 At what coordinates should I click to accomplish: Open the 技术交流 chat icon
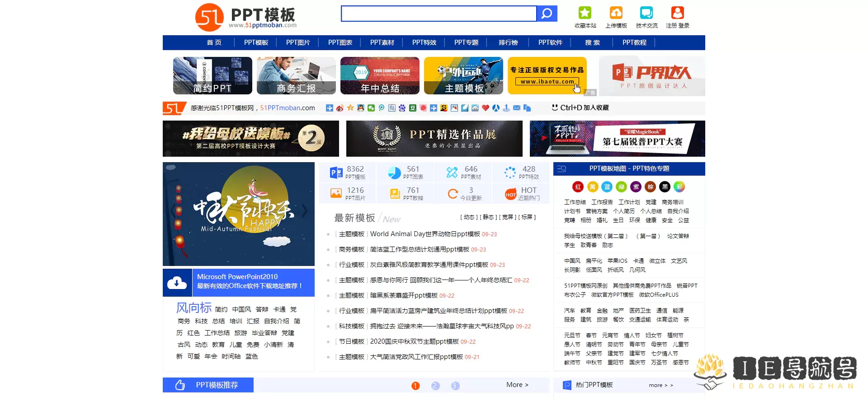click(646, 13)
